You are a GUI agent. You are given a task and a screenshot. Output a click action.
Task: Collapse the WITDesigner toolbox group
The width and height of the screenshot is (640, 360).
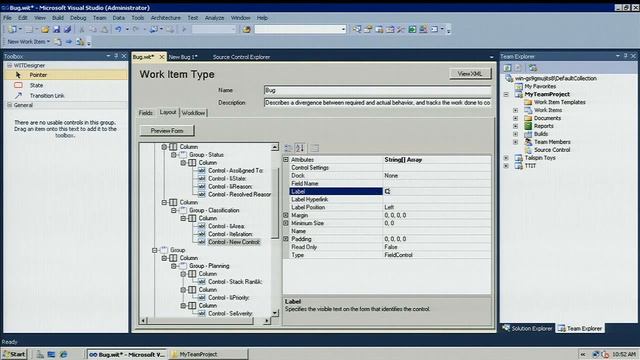point(9,65)
